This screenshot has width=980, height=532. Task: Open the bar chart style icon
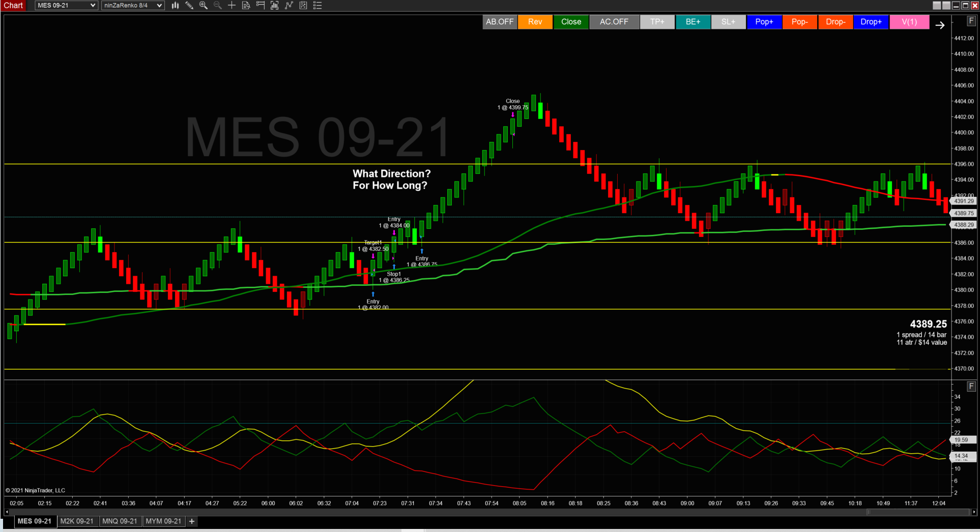tap(175, 5)
